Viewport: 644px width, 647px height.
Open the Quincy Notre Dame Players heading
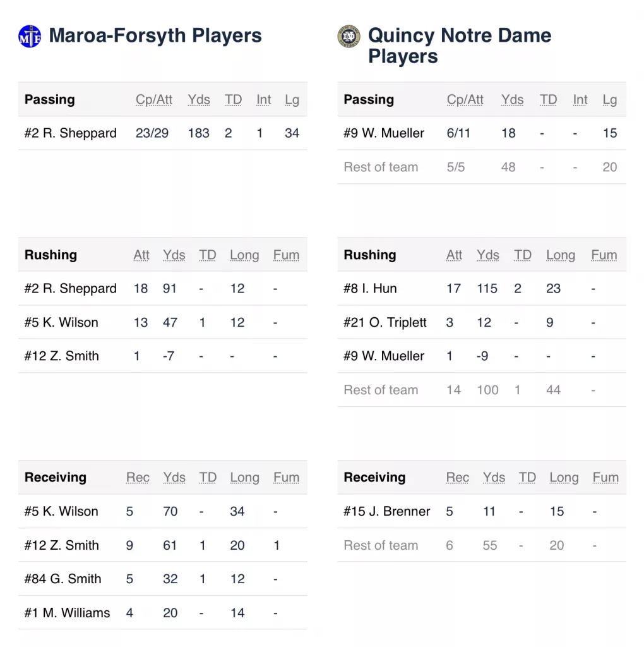click(459, 45)
